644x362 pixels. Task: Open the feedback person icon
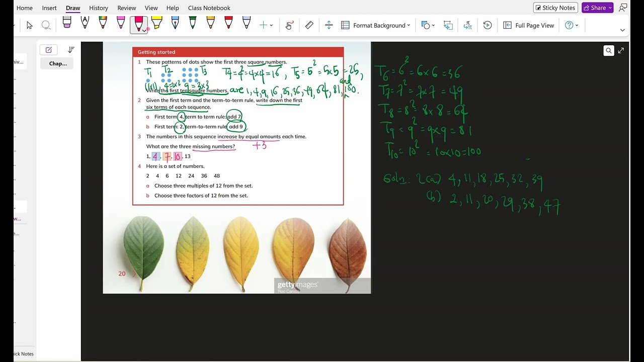pos(623,8)
